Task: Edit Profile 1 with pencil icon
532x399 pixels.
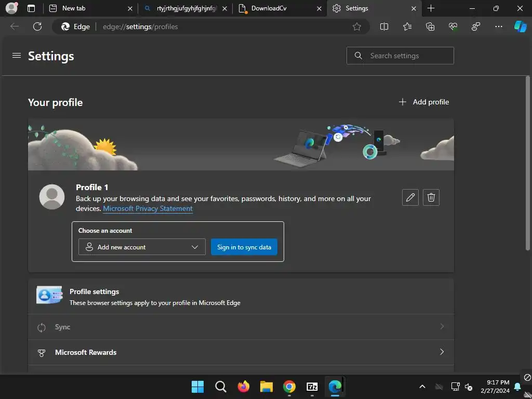Action: coord(410,197)
